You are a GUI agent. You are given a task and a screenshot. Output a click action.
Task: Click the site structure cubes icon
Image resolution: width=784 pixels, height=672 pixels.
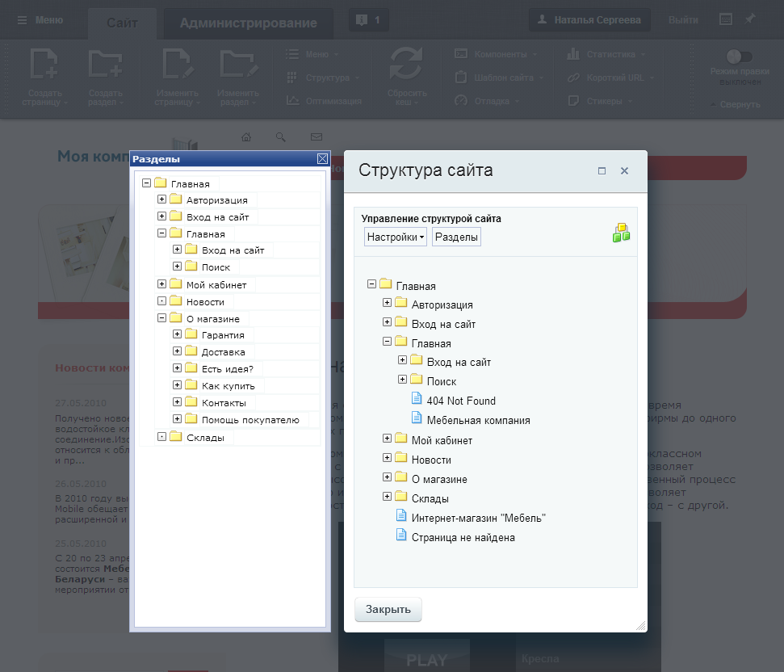pyautogui.click(x=621, y=233)
